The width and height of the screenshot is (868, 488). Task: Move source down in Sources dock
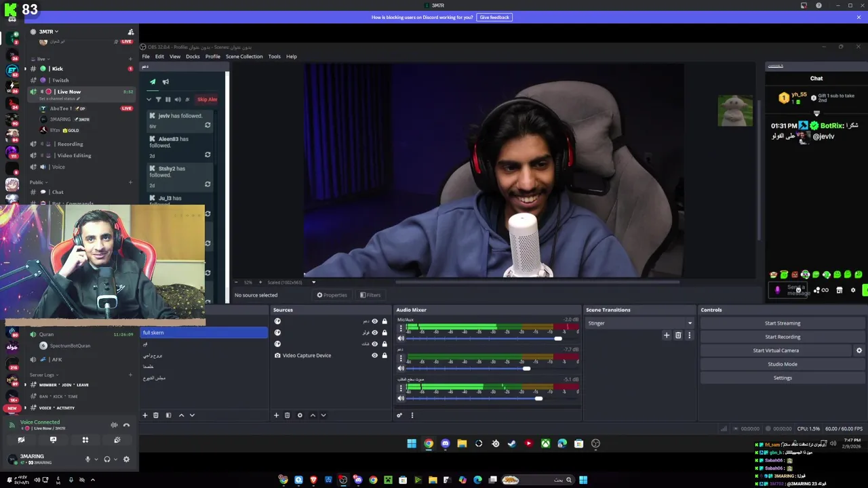323,415
